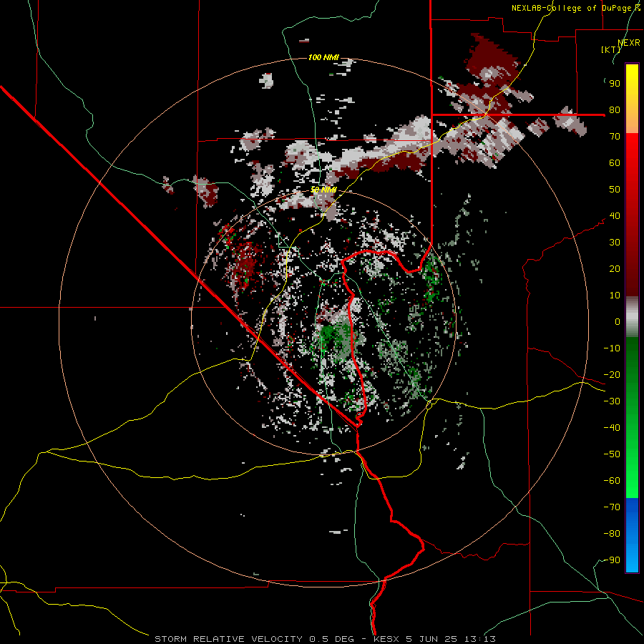This screenshot has height=644, width=644.
Task: Click the 10 value on the velocity scale
Action: click(615, 296)
